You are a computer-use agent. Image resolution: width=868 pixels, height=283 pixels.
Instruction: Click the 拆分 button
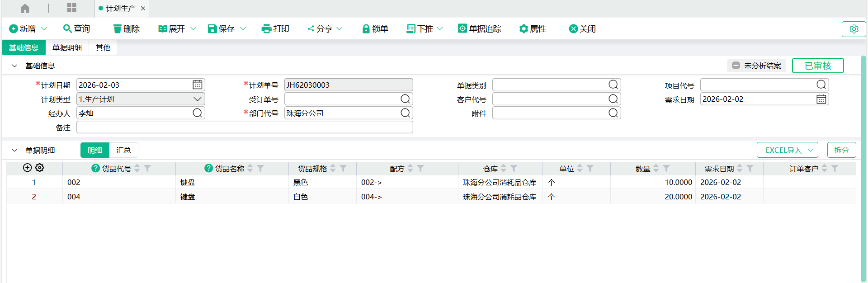[x=841, y=150]
